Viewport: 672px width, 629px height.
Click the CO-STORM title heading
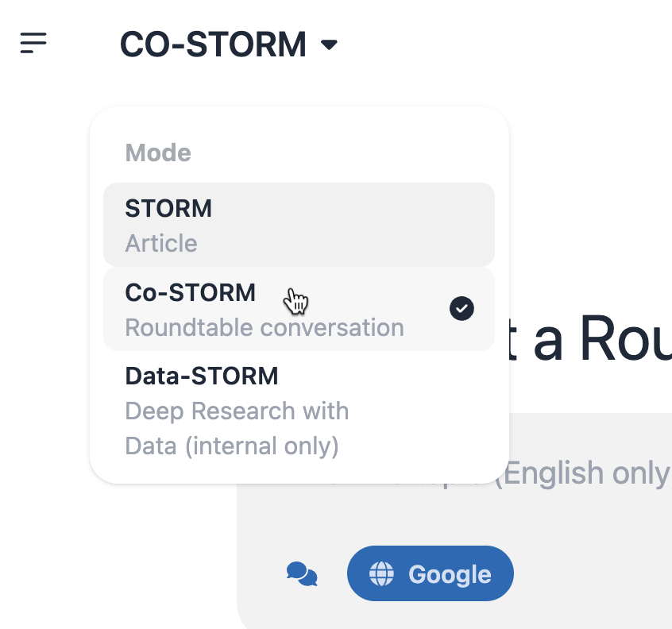click(213, 44)
